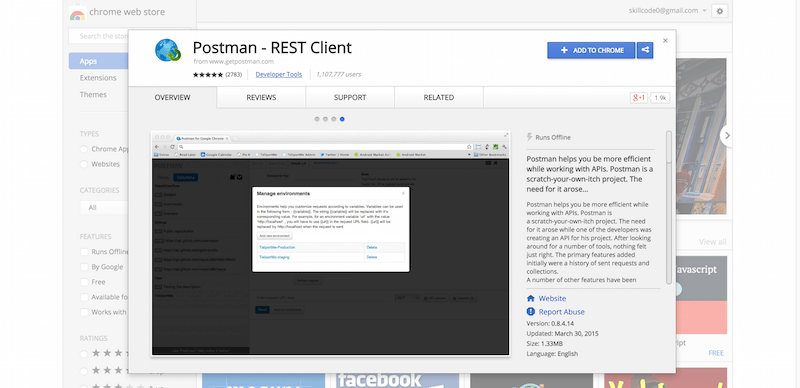Viewport: 800px width, 388px height.
Task: Click the 1,107,777 users text
Action: pos(339,75)
